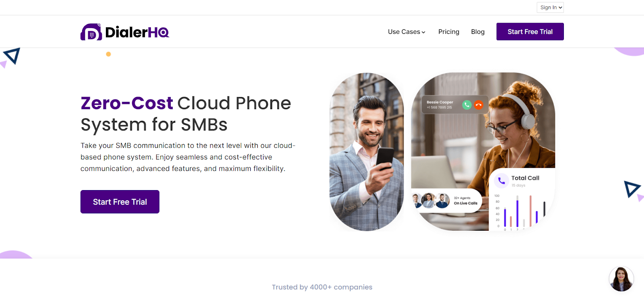
Task: Click the triangle shape at right edge
Action: pyautogui.click(x=632, y=190)
